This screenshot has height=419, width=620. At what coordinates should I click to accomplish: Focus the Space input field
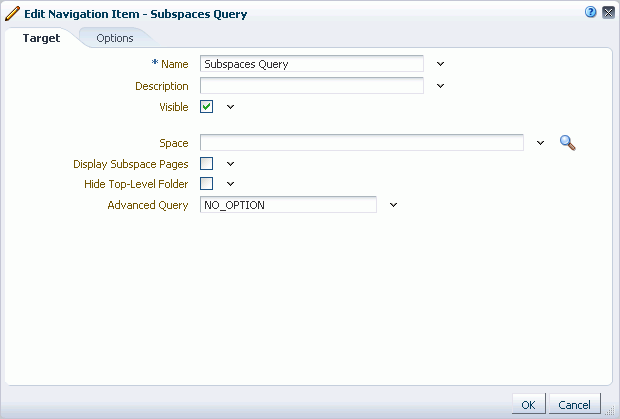(x=362, y=143)
